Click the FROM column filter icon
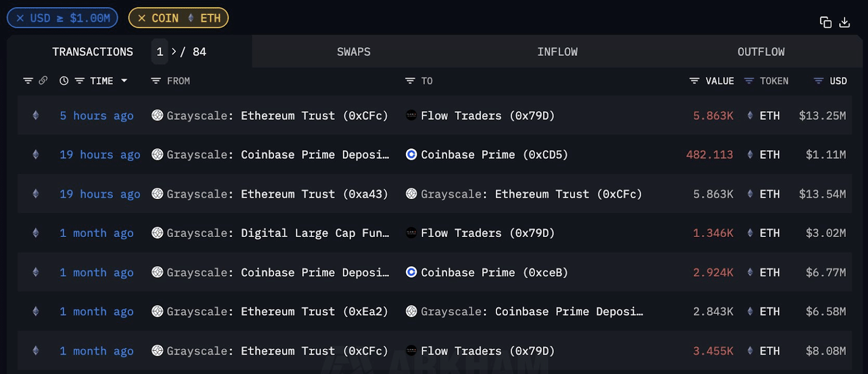 point(156,81)
